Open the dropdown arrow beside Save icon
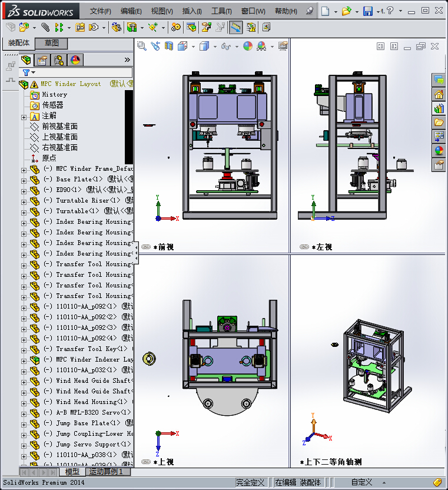448x490 pixels. (x=379, y=12)
